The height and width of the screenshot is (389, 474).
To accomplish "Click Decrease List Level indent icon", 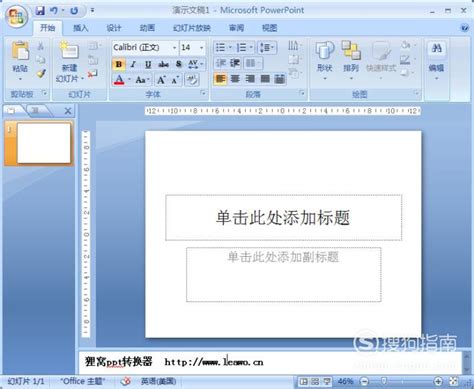I will tap(221, 63).
